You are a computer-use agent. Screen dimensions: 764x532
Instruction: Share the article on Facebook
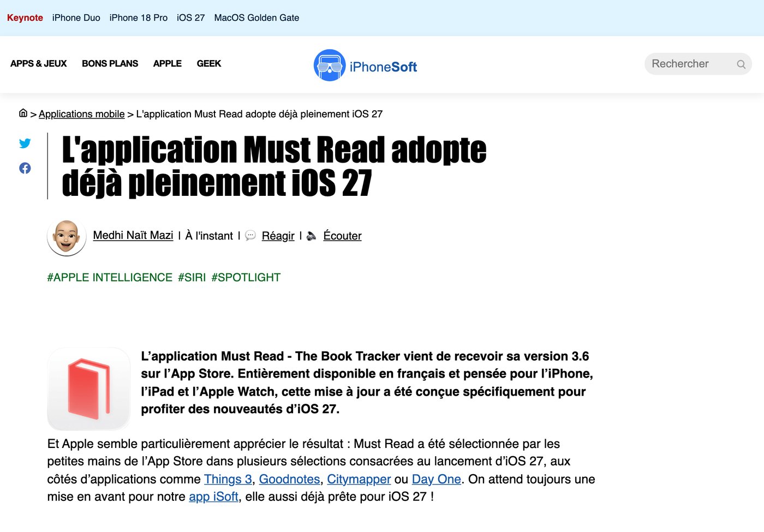(x=25, y=168)
